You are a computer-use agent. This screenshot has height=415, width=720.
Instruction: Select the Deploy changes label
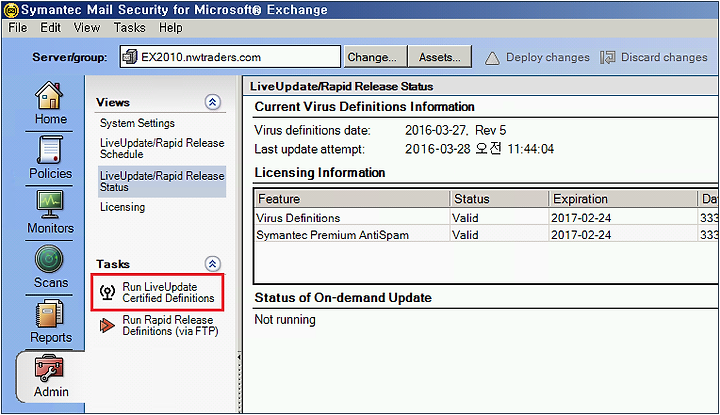[548, 57]
